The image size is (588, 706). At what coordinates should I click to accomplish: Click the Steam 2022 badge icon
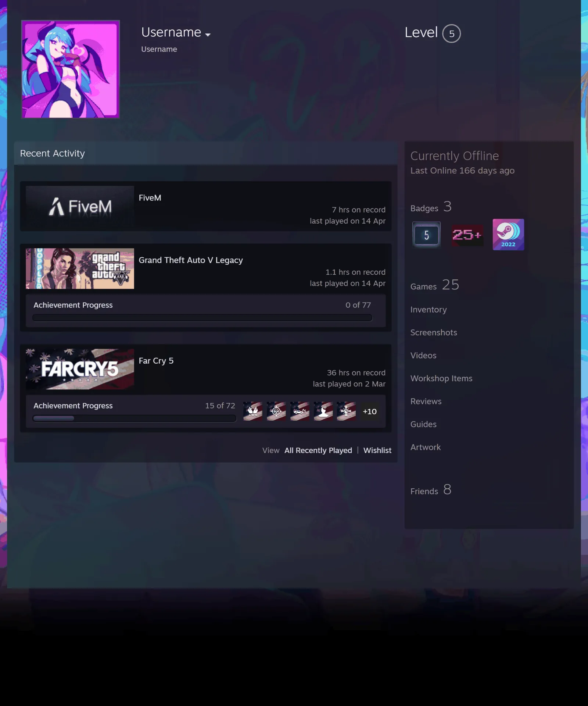click(508, 235)
